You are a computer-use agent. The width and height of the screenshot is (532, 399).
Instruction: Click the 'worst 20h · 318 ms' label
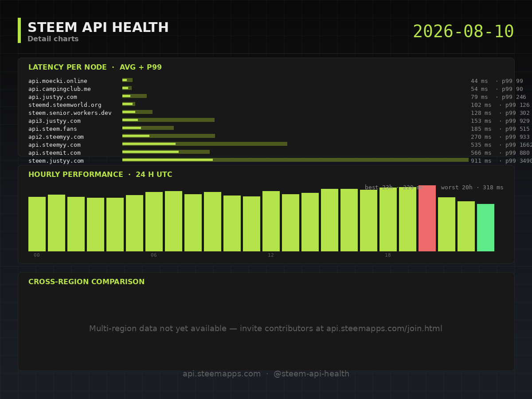472,188
